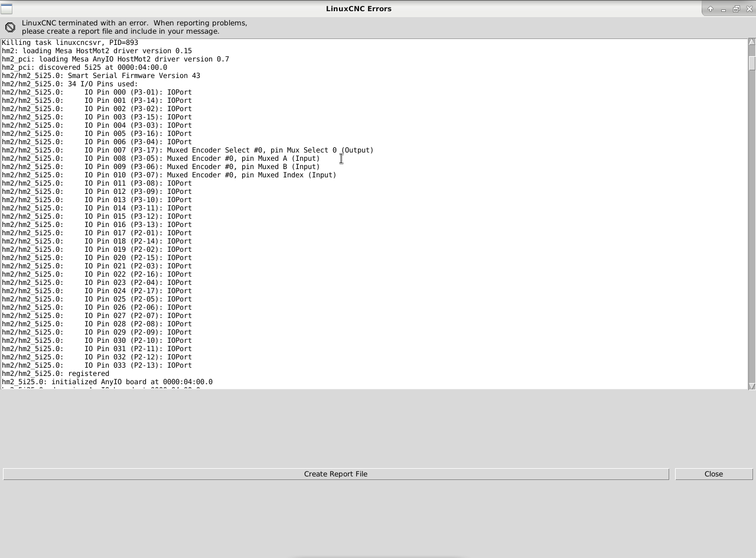
Task: Select line IO Pin 031 (P2-11)
Action: click(x=97, y=349)
